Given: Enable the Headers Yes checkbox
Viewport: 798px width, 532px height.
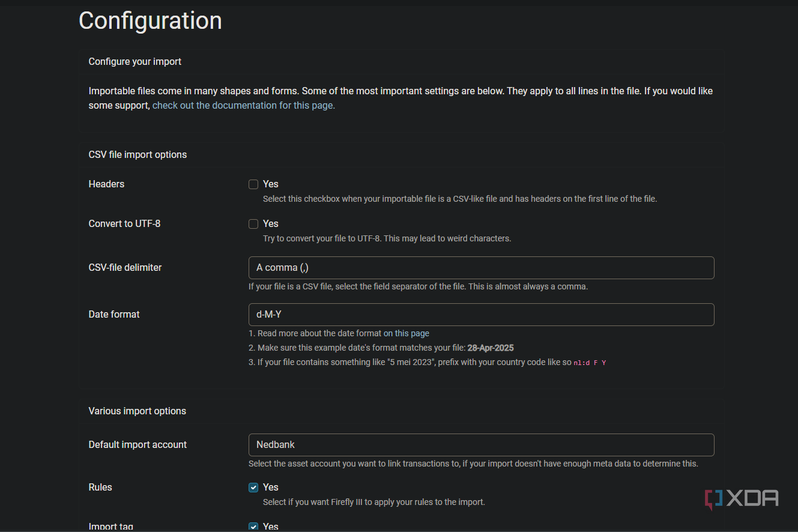Looking at the screenshot, I should (253, 184).
